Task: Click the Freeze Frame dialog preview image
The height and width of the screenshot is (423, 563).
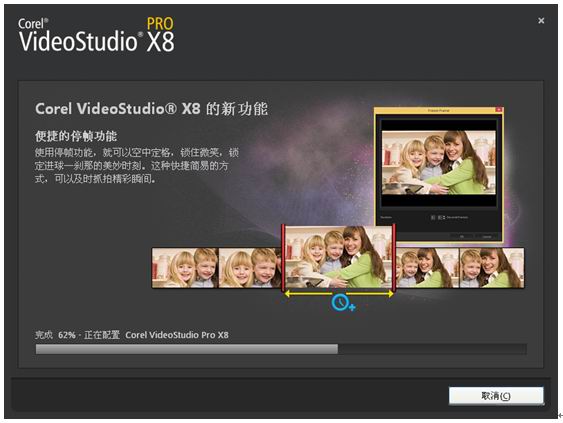Action: [x=438, y=163]
